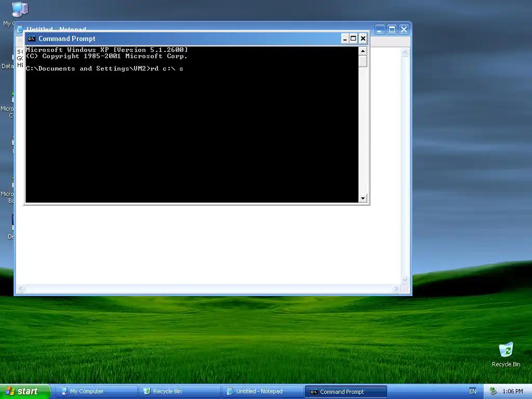Click the Copyright 1985-2001 Microsoft Corp. line

[x=107, y=56]
